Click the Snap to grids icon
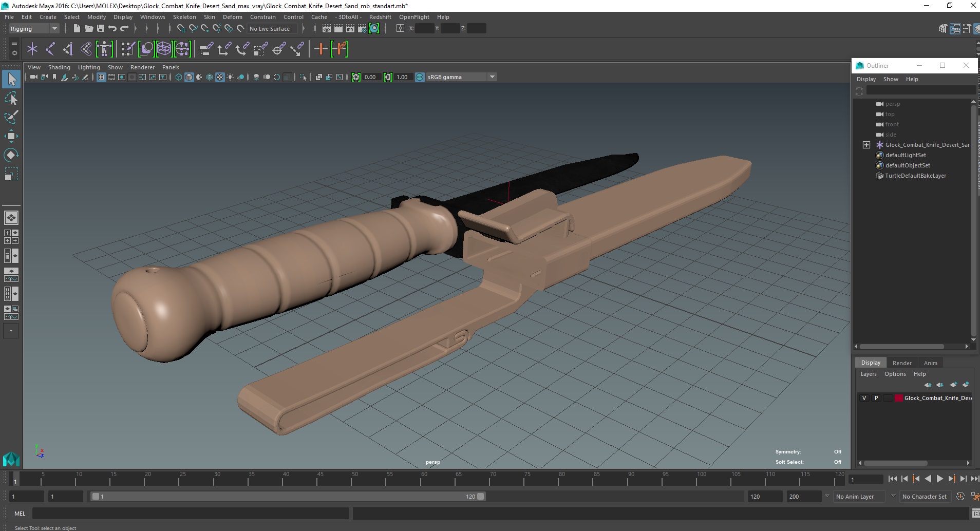 pos(181,29)
